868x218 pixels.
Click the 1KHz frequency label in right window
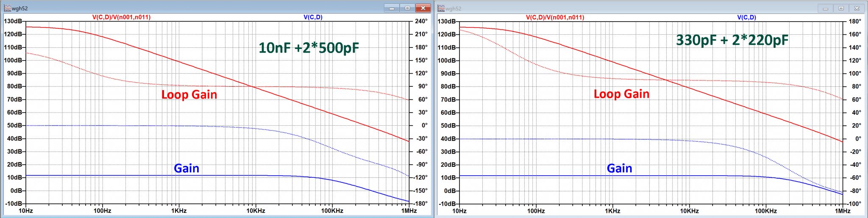click(x=612, y=211)
